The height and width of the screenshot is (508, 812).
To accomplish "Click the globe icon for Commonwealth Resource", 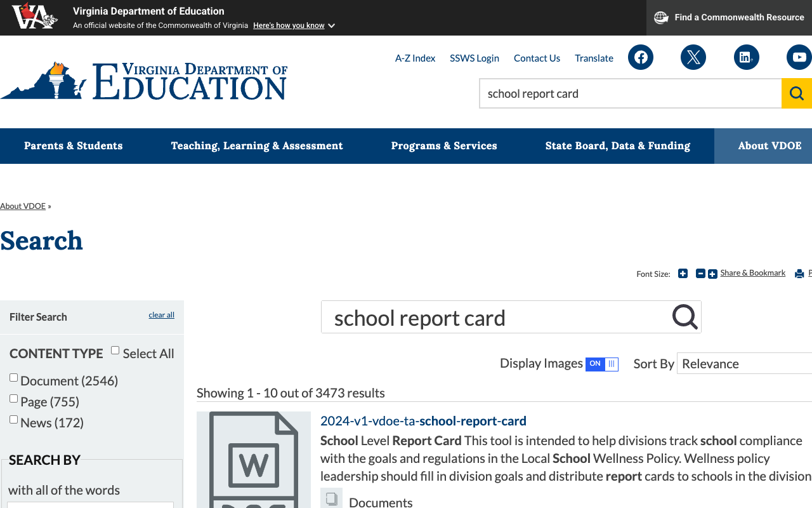I will (x=661, y=18).
